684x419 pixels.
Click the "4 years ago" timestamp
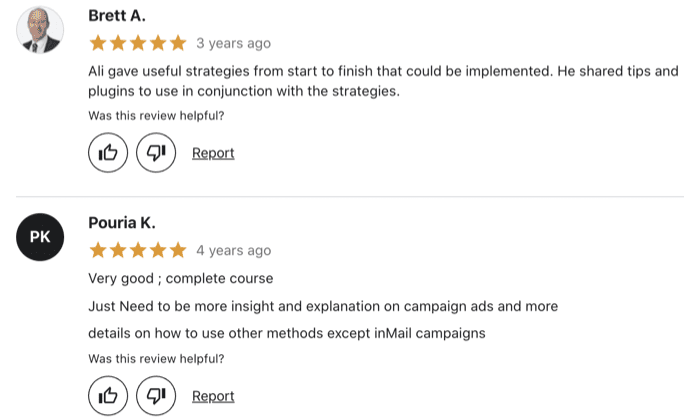pos(233,250)
